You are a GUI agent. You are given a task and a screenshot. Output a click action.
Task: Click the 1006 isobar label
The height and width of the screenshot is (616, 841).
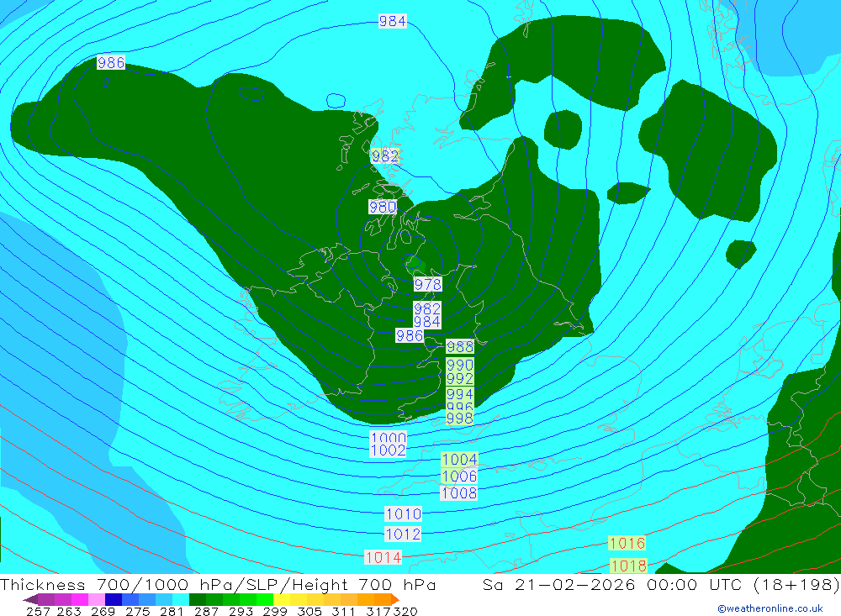pyautogui.click(x=459, y=476)
